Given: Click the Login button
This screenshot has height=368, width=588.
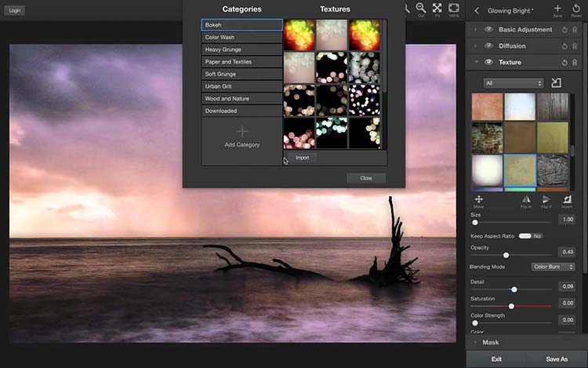Looking at the screenshot, I should pyautogui.click(x=15, y=10).
